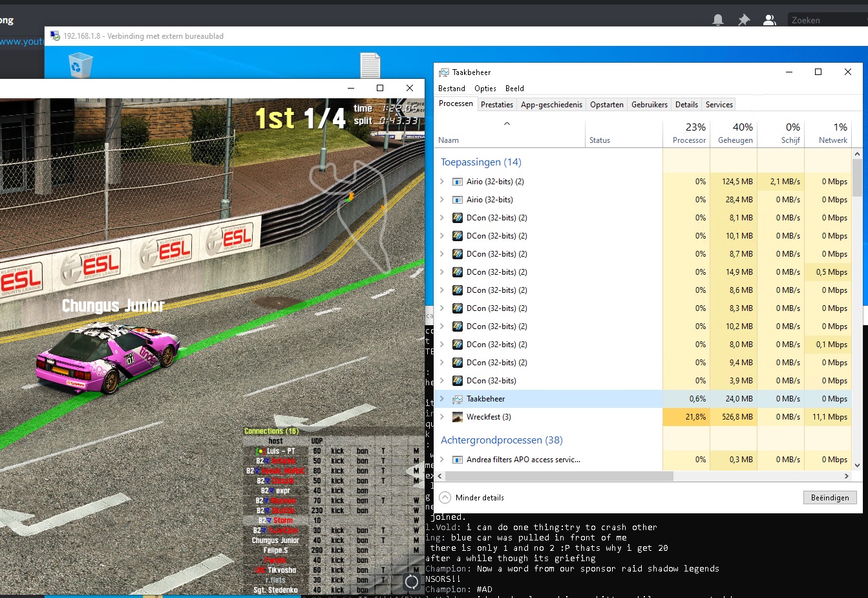Viewport: 868px width, 598px height.
Task: Toggle the member list icon in the top bar
Action: (x=769, y=20)
